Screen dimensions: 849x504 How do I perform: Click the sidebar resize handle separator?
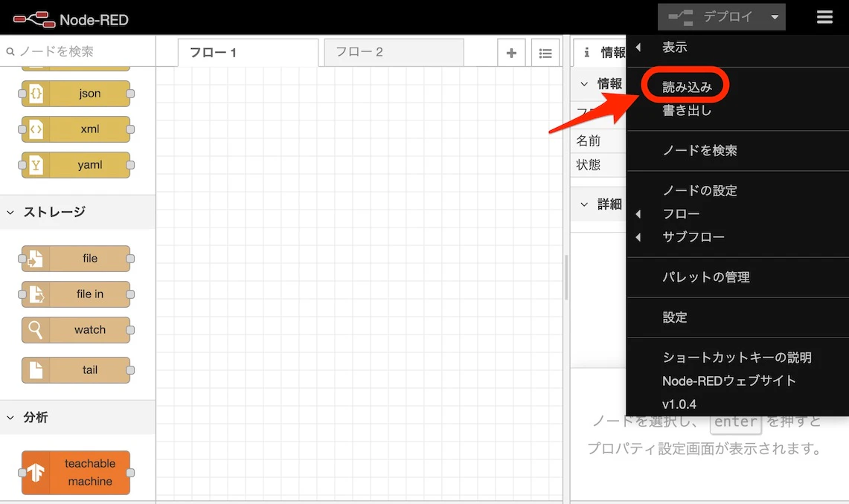(566, 277)
